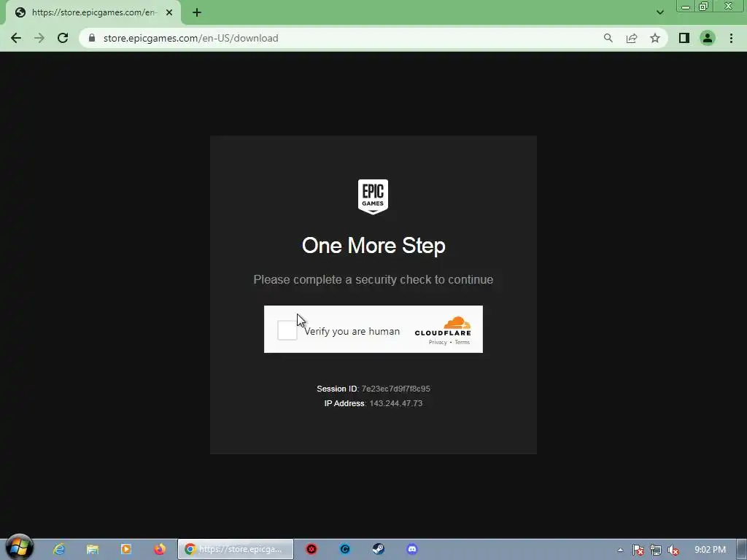Open the Cloudflare Privacy link
This screenshot has height=560, width=747.
click(438, 343)
